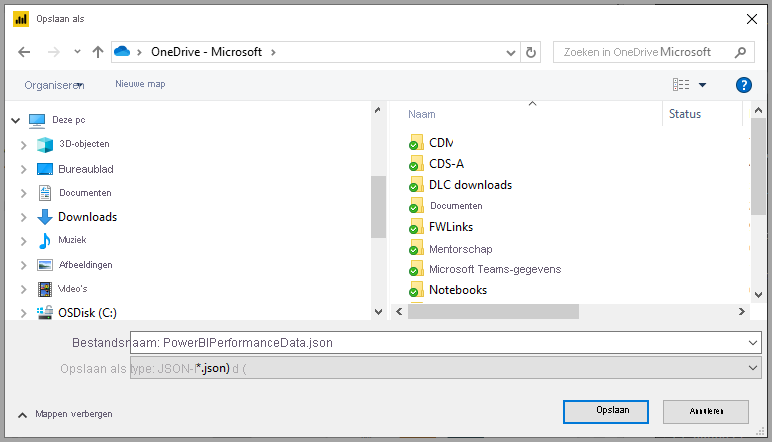Select the Notebooks folder icon

pyautogui.click(x=417, y=290)
